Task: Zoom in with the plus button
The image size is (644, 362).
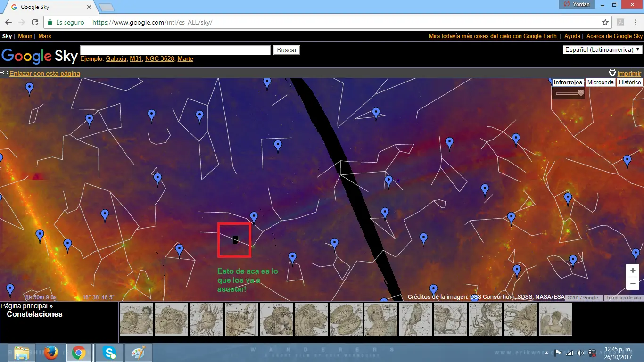Action: pyautogui.click(x=633, y=271)
